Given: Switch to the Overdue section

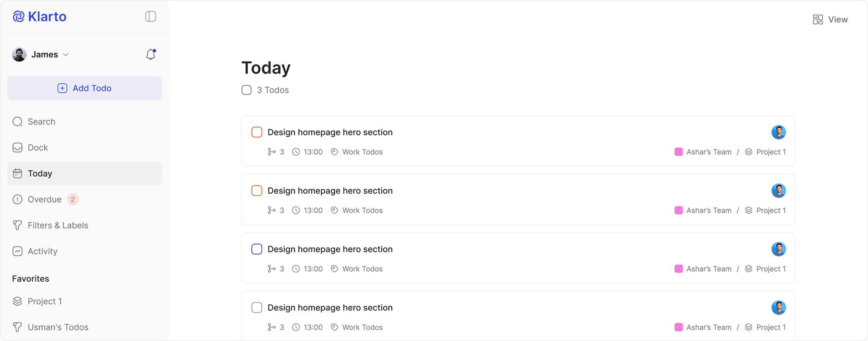Looking at the screenshot, I should pyautogui.click(x=44, y=199).
